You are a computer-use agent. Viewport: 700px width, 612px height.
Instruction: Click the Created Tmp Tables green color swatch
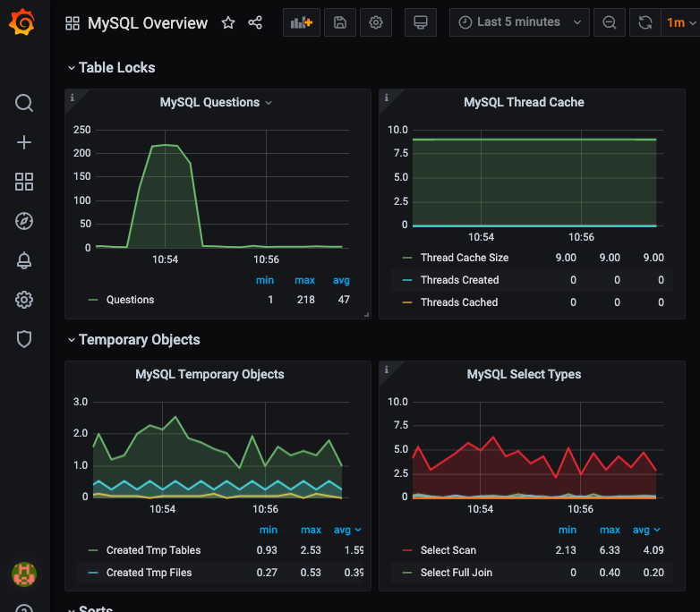[93, 550]
